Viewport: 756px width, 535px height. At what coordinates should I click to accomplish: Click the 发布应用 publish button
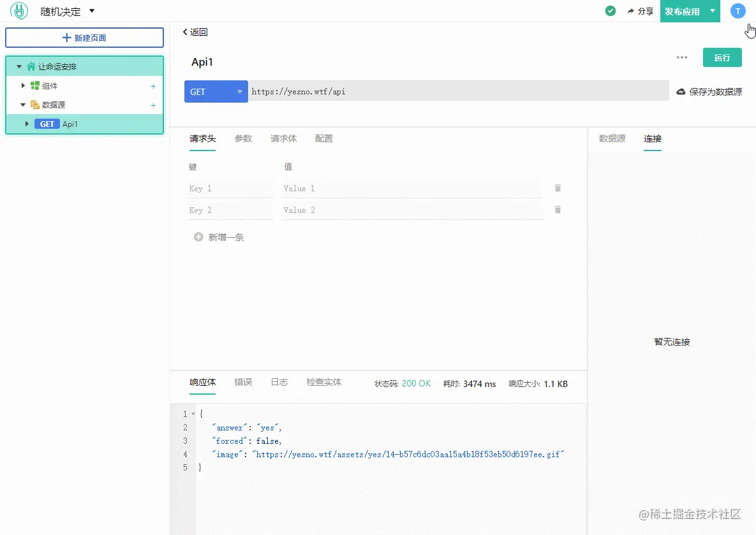pyautogui.click(x=682, y=11)
